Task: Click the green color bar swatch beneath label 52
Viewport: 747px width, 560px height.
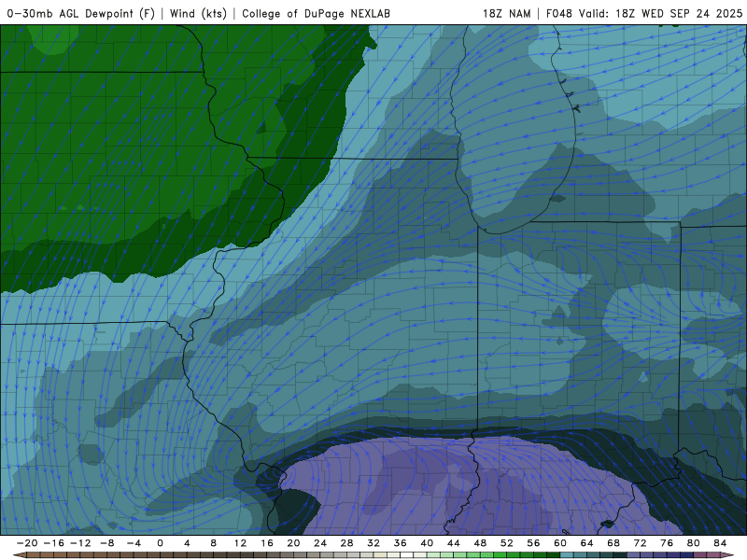Action: tap(514, 555)
